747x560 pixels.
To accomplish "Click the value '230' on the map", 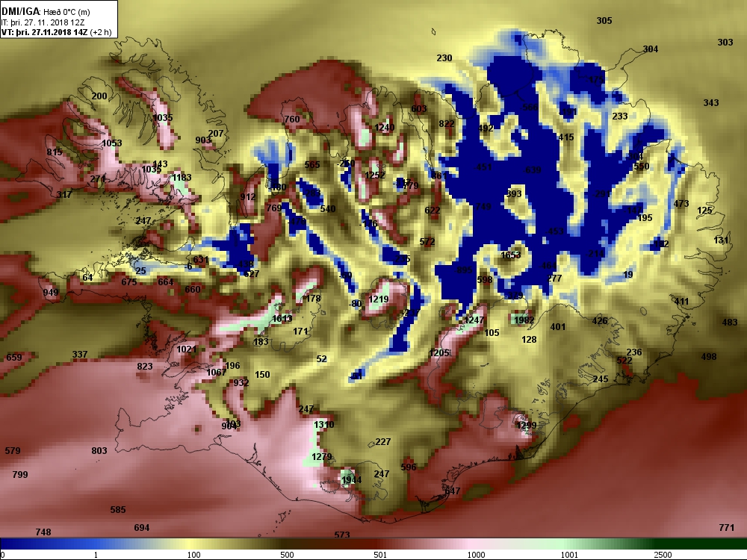I will point(444,58).
